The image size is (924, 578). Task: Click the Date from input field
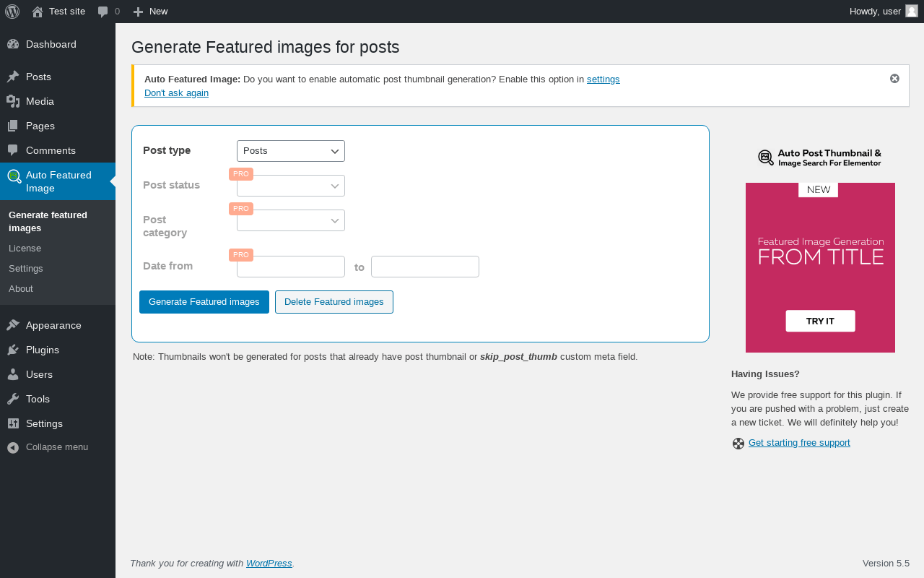click(291, 267)
